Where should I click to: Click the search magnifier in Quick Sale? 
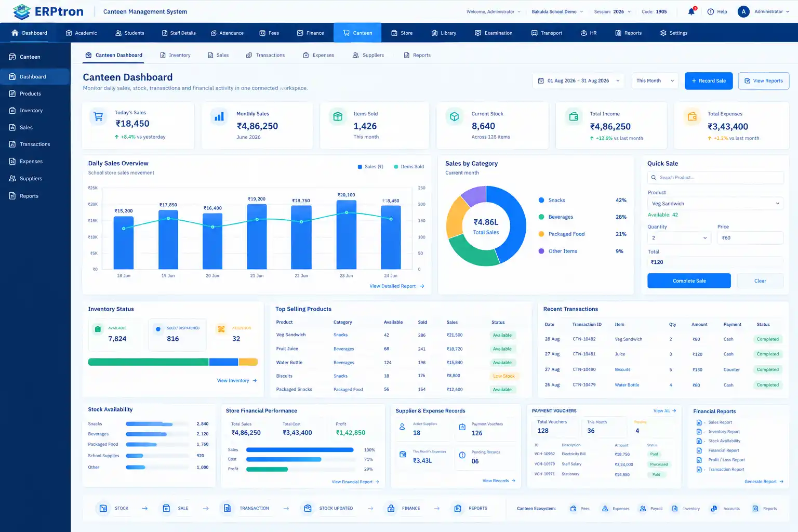(654, 178)
